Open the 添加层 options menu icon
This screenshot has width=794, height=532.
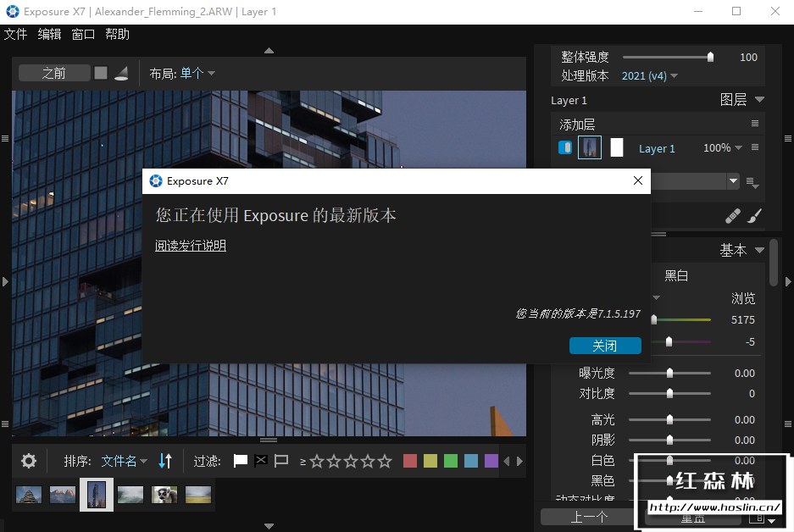click(x=754, y=124)
